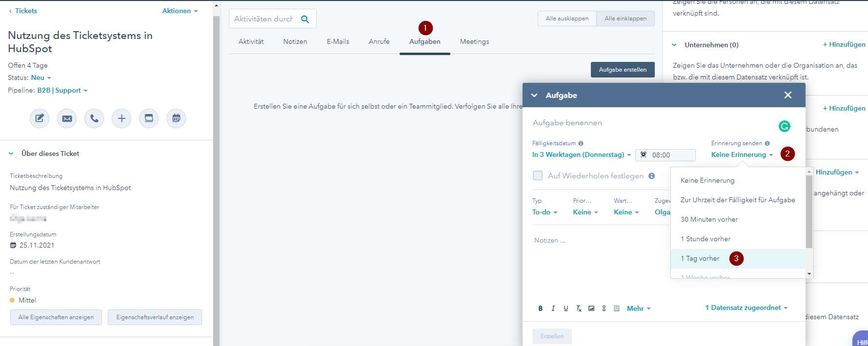This screenshot has width=868, height=346.
Task: Check 'Auf Wiederholen festlegen' checkbox
Action: click(x=538, y=175)
